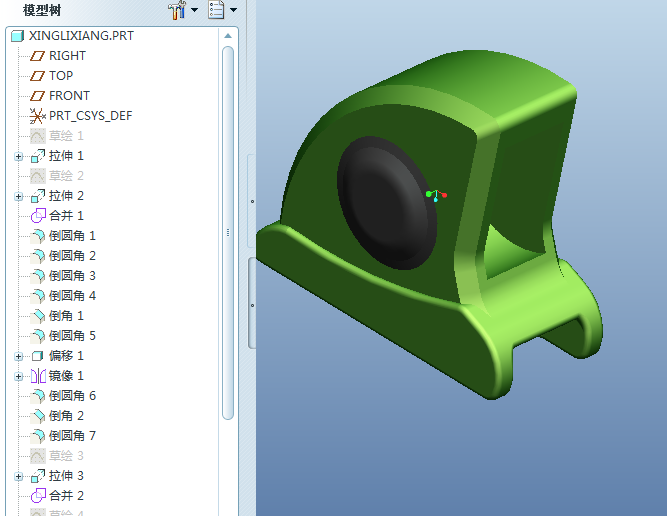Open the model tree settings tool icon
This screenshot has height=516, width=667.
pos(177,10)
